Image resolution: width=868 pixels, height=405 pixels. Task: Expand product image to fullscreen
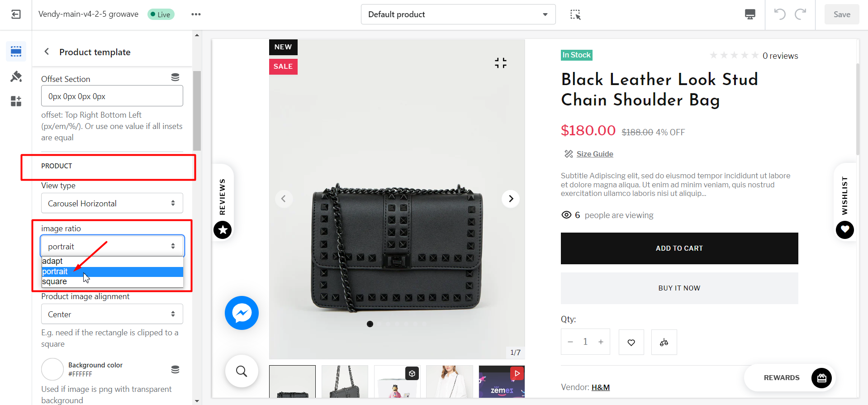(500, 63)
